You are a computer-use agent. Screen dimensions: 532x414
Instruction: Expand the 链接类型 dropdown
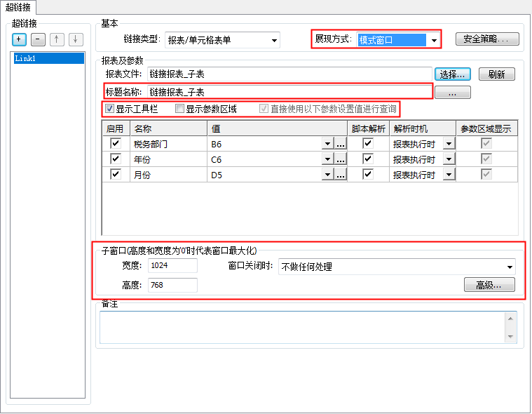click(275, 40)
